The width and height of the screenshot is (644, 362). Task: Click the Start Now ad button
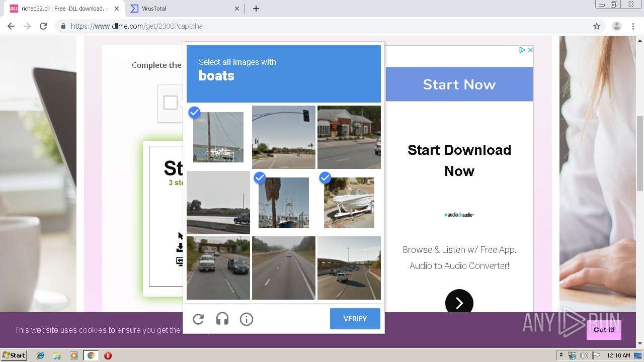point(459,84)
